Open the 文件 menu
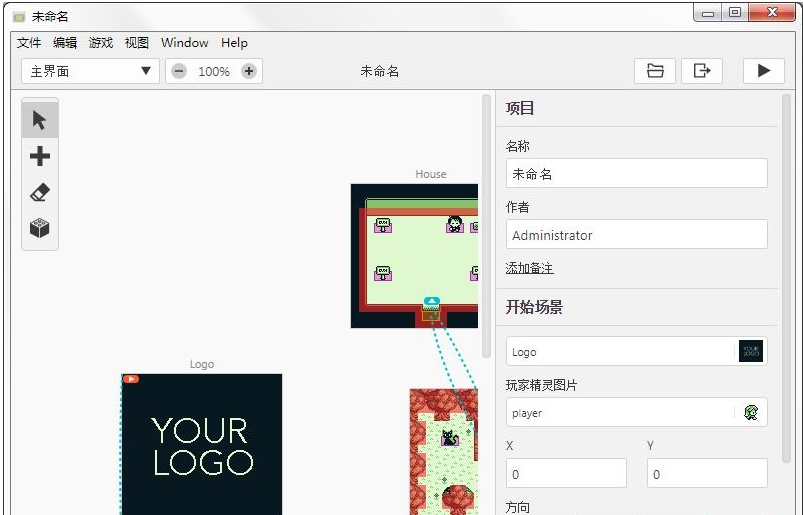Image resolution: width=803 pixels, height=515 pixels. click(x=29, y=43)
